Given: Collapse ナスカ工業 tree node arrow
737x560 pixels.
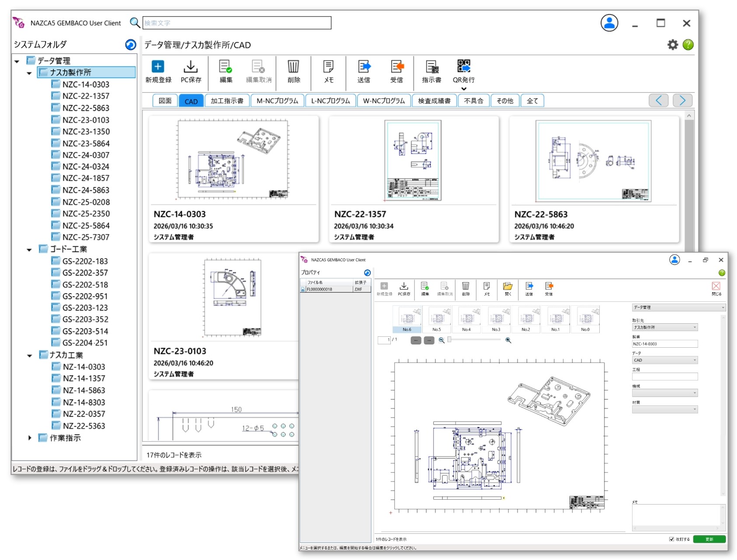Looking at the screenshot, I should (29, 356).
